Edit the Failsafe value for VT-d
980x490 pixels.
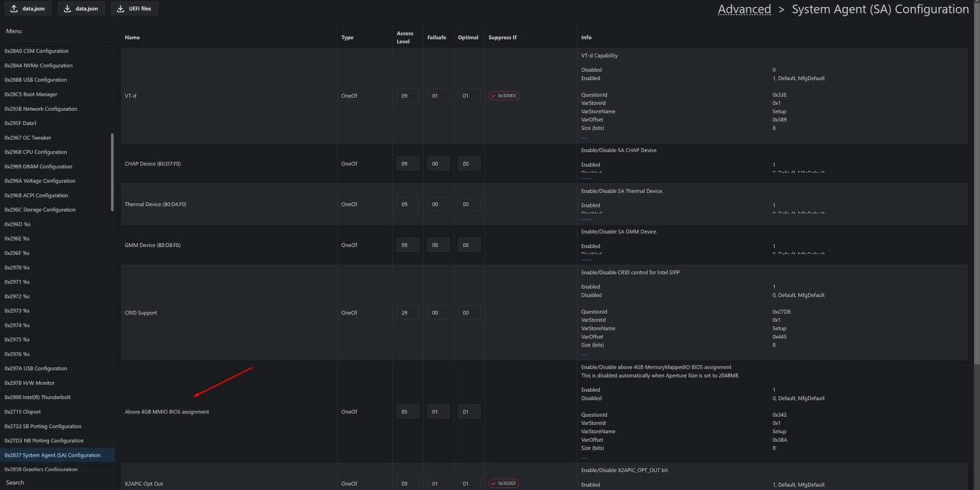click(437, 94)
